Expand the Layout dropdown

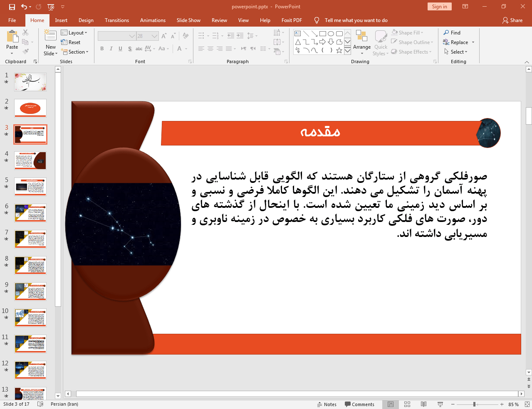[x=74, y=33]
